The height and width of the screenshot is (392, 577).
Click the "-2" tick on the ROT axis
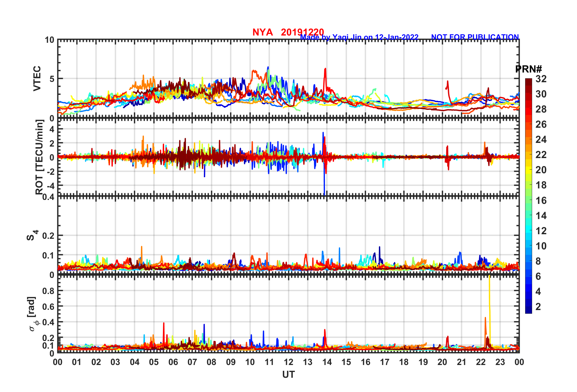[x=51, y=171]
